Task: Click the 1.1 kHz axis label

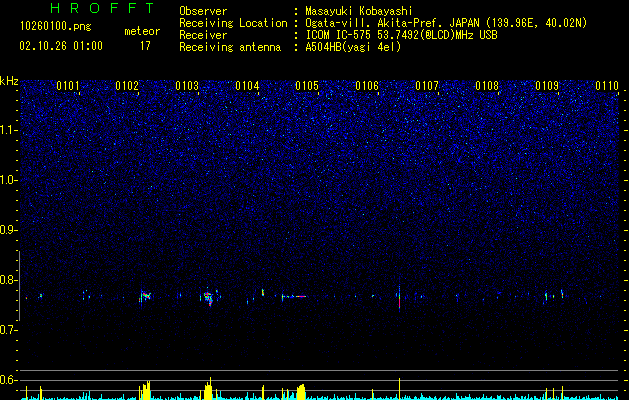Action: tap(9, 130)
